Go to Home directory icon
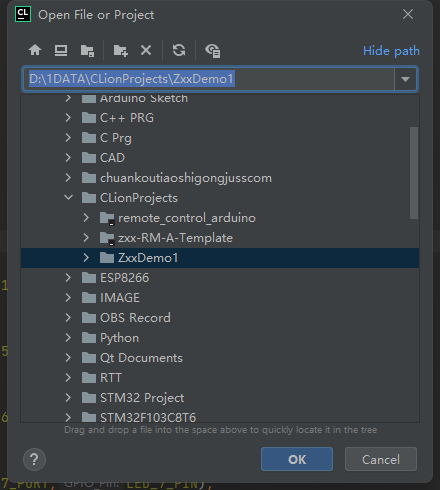The height and width of the screenshot is (490, 440). tap(35, 50)
